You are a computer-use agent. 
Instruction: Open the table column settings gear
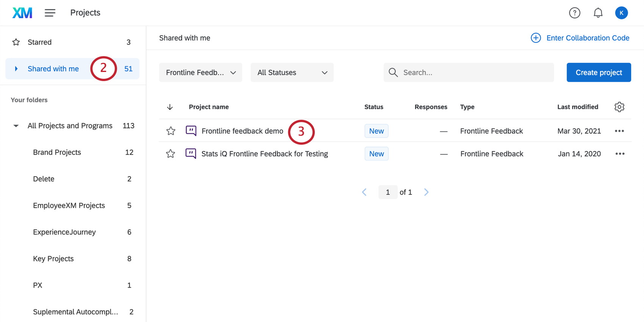(x=619, y=107)
